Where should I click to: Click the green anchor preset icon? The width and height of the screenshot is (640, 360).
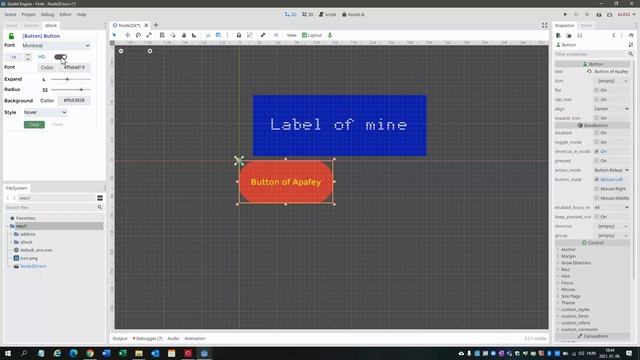coord(330,35)
